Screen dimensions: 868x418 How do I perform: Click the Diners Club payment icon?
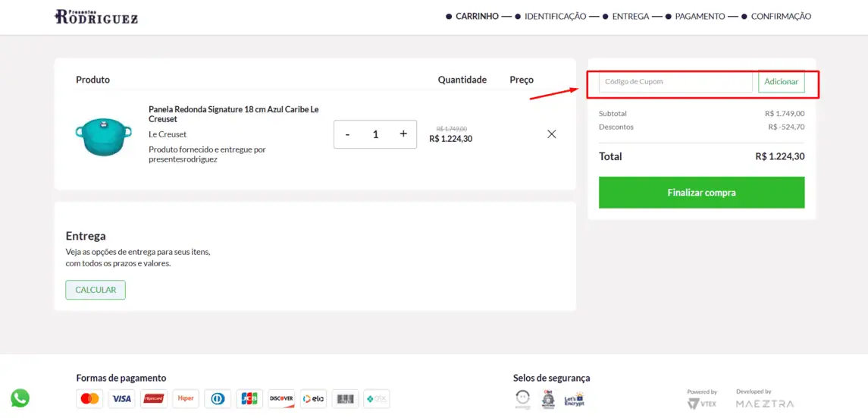(x=218, y=398)
